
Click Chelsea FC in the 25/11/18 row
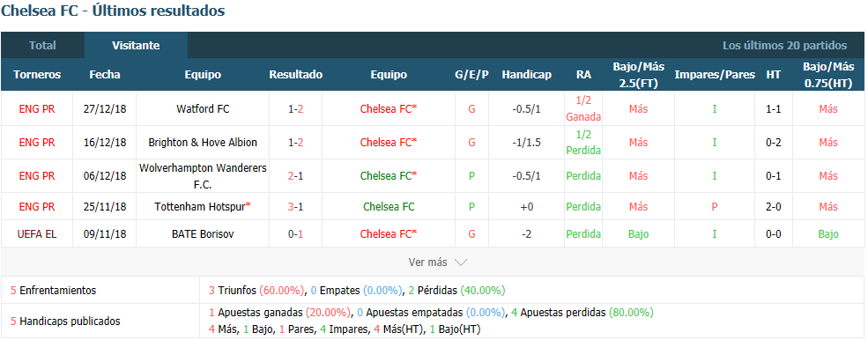point(389,206)
